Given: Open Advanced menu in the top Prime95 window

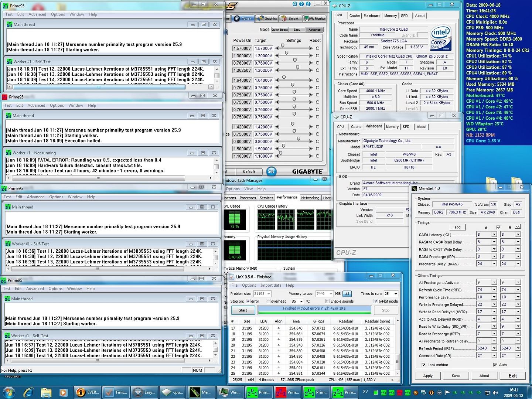Looking at the screenshot, I should coord(37,14).
